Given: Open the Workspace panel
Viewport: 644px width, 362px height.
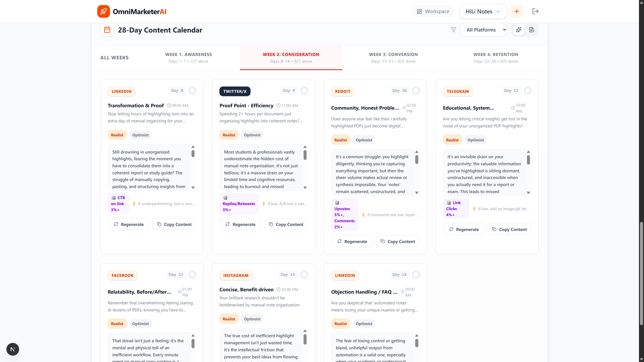Looking at the screenshot, I should 433,11.
